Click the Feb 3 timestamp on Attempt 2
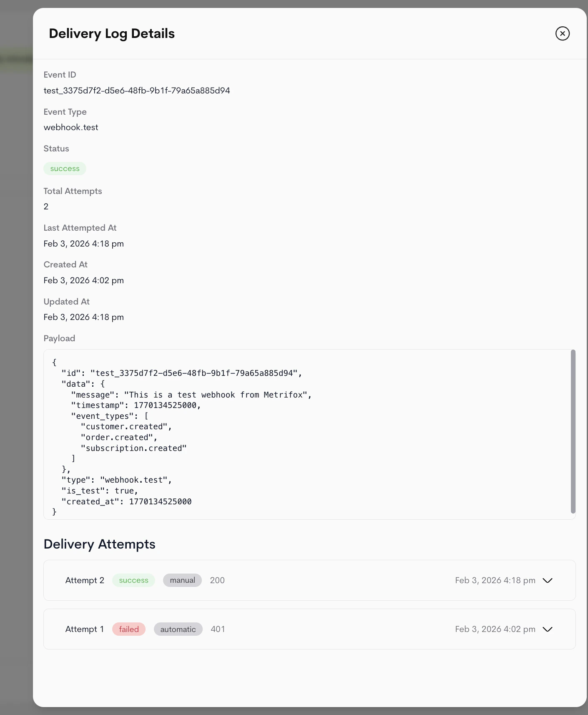588x715 pixels. [x=495, y=580]
